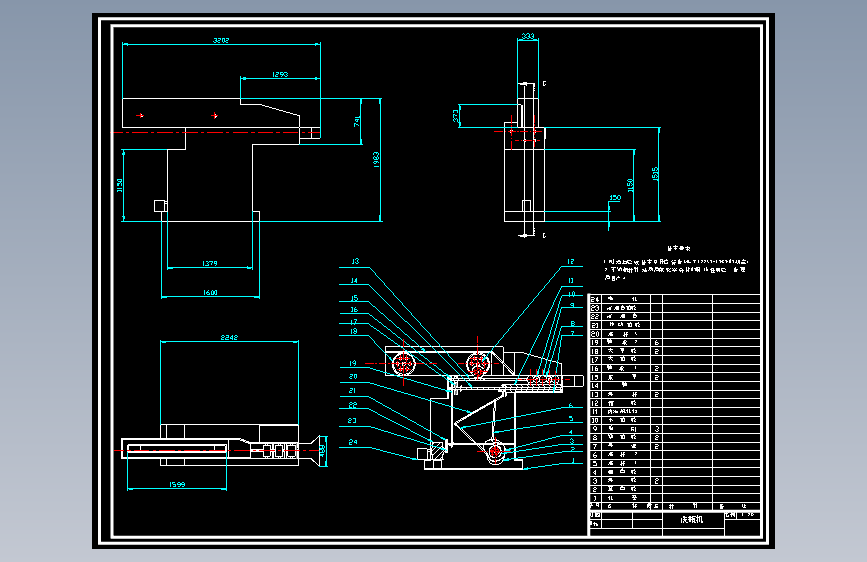Viewport: 867px width, 562px height.
Task: Select assembly callout number 20
Action: [x=353, y=377]
